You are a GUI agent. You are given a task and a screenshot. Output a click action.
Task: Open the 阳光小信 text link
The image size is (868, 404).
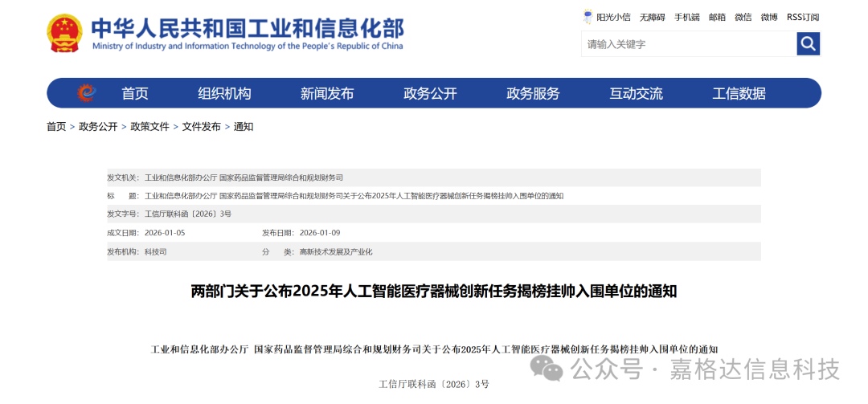tap(613, 17)
